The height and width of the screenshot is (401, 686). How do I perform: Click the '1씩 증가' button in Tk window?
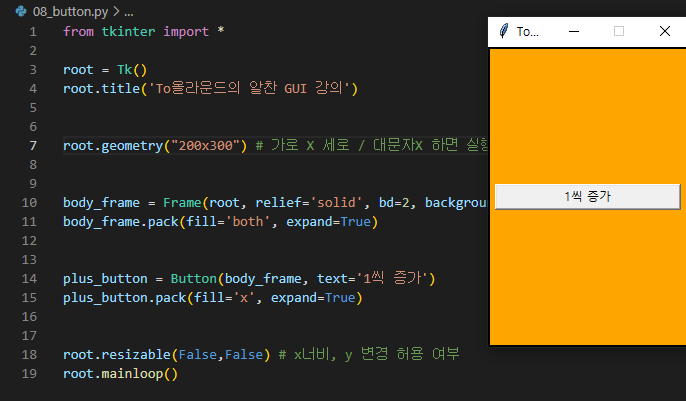click(588, 197)
